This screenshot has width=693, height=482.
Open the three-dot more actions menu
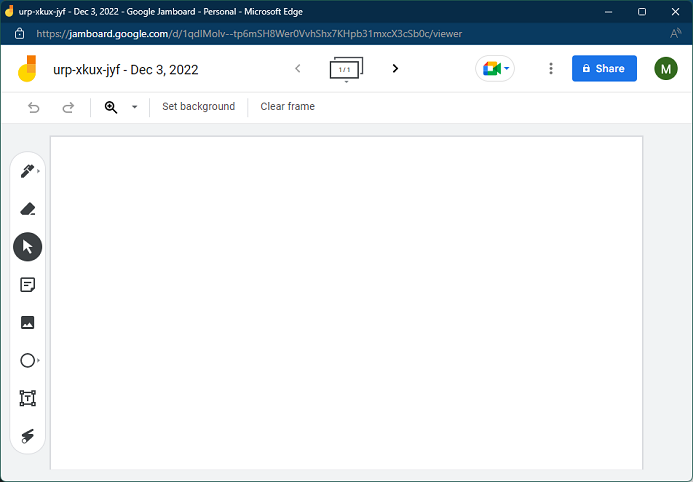(x=551, y=68)
